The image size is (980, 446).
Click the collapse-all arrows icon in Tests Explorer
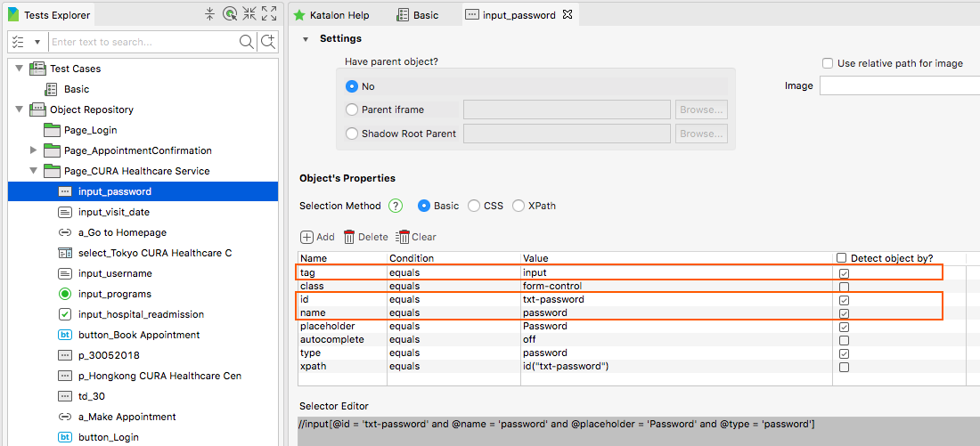210,13
